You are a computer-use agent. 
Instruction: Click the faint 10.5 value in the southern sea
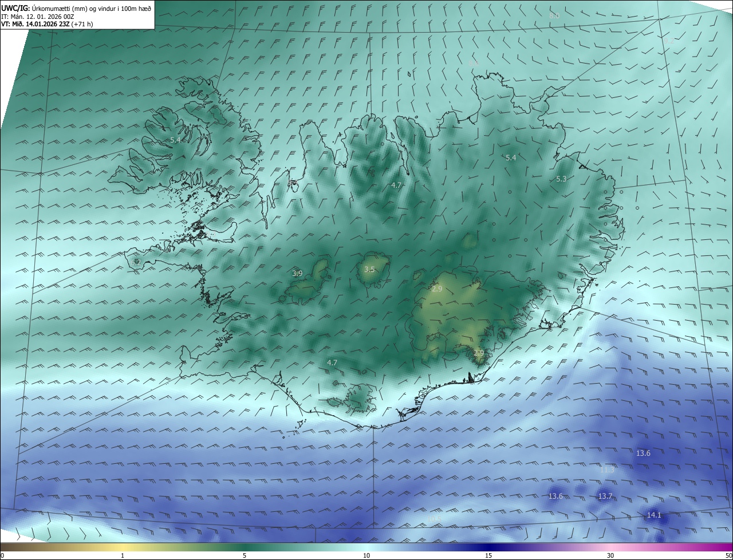point(434,519)
